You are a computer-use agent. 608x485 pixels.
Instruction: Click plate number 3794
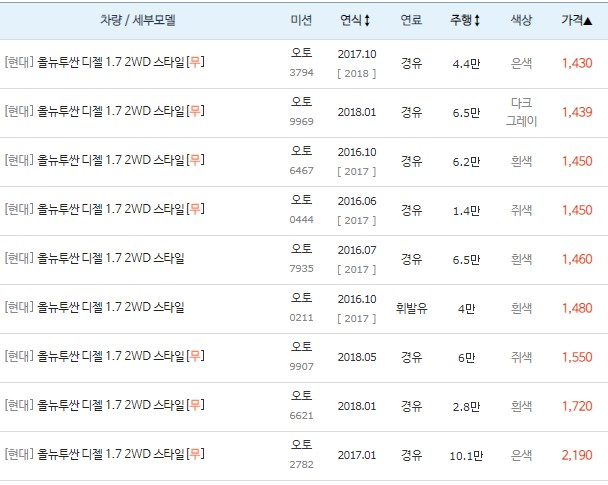[301, 72]
